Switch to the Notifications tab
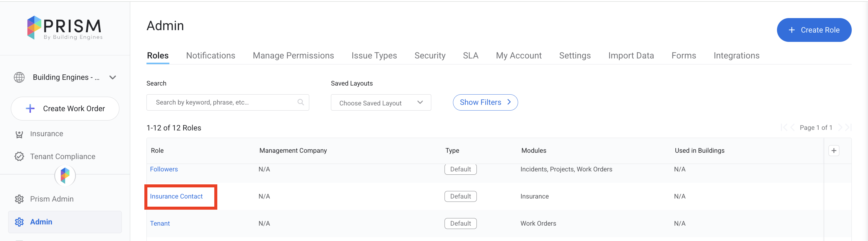This screenshot has width=868, height=241. tap(211, 55)
